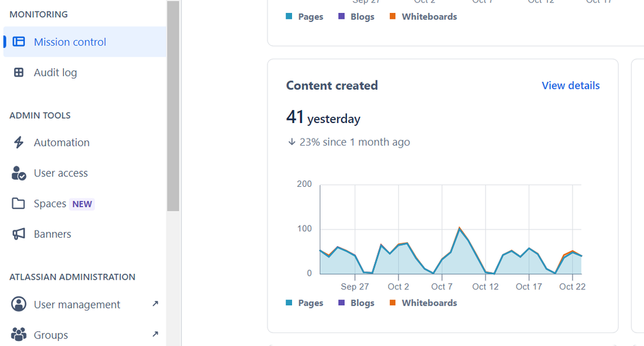Viewport: 644px width, 346px height.
Task: Click the Oct 17 axis label in Content created
Action: (529, 287)
